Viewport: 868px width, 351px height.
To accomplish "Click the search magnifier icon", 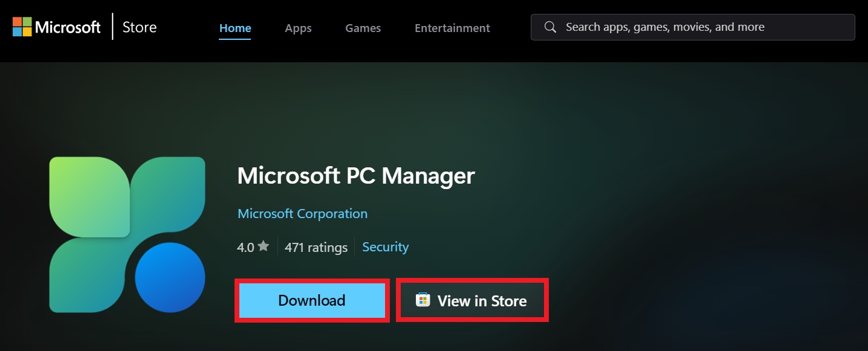I will point(549,27).
